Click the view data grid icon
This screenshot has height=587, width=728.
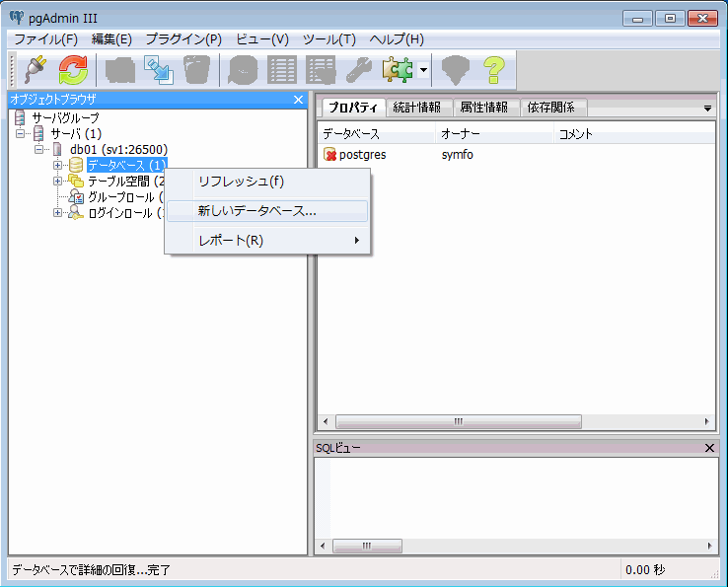[x=282, y=70]
